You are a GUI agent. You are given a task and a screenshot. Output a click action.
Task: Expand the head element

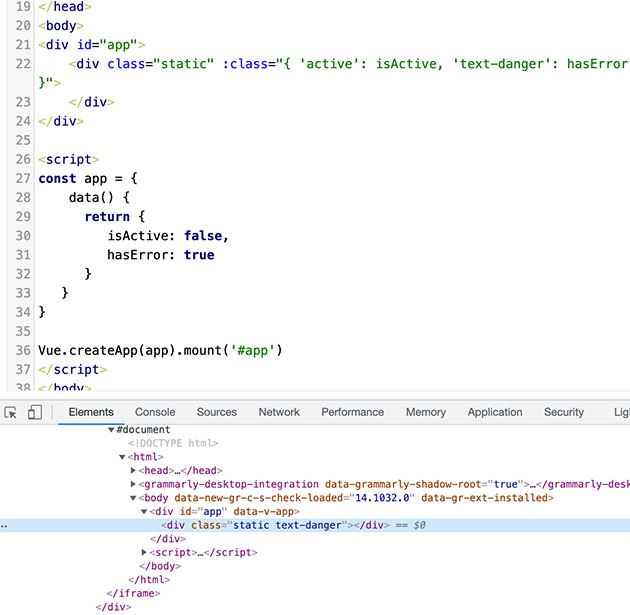pyautogui.click(x=133, y=470)
